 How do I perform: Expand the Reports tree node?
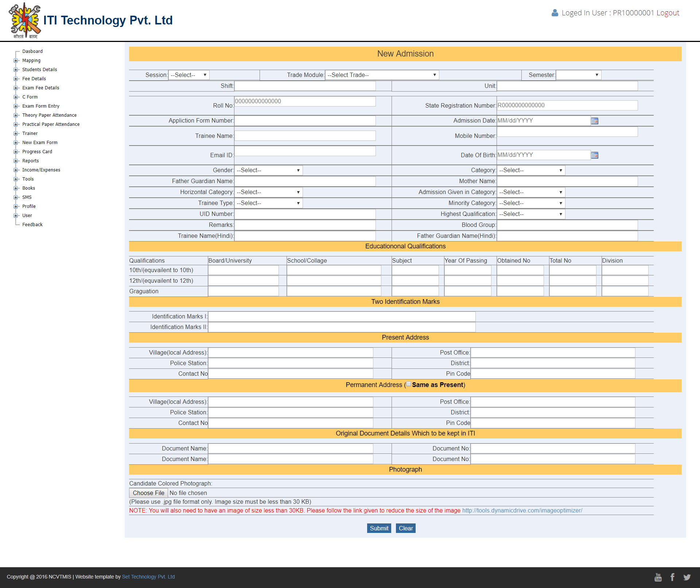tap(16, 161)
